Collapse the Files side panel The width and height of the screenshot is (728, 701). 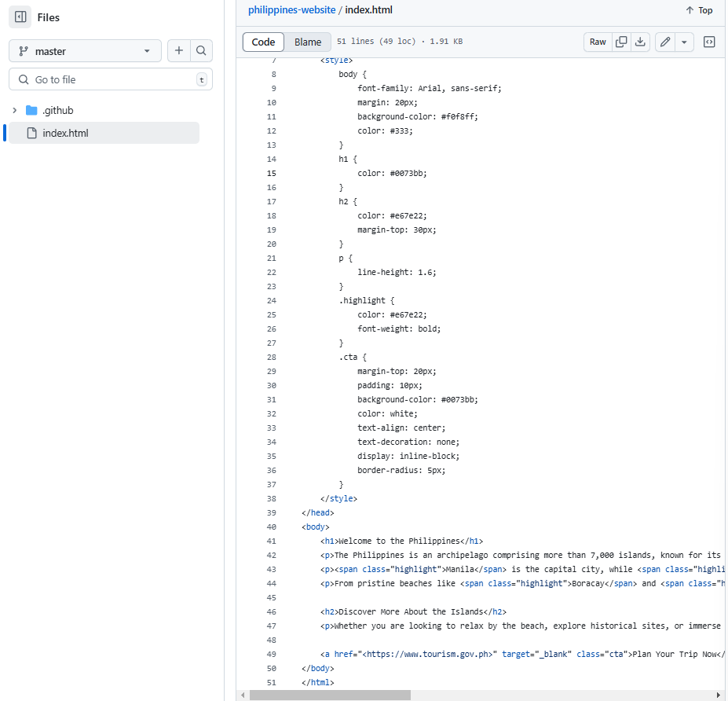click(x=20, y=17)
